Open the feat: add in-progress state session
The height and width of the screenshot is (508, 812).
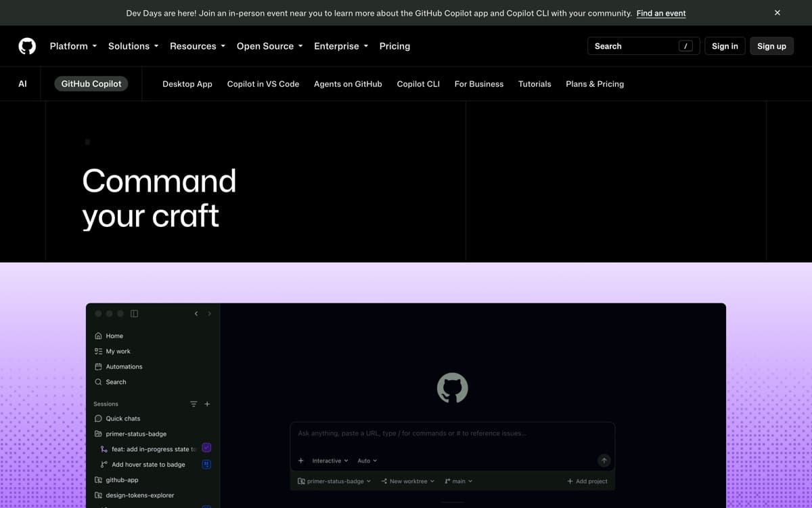point(149,449)
